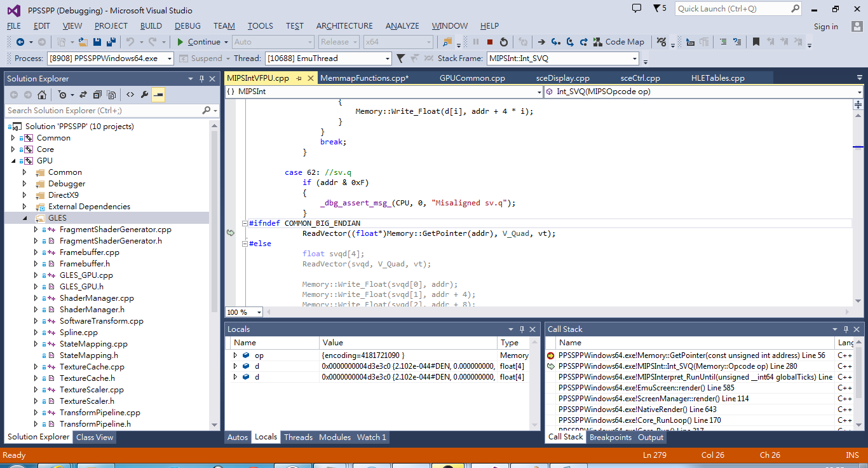The height and width of the screenshot is (468, 868).
Task: Open the Stack Frame dropdown
Action: click(x=635, y=59)
